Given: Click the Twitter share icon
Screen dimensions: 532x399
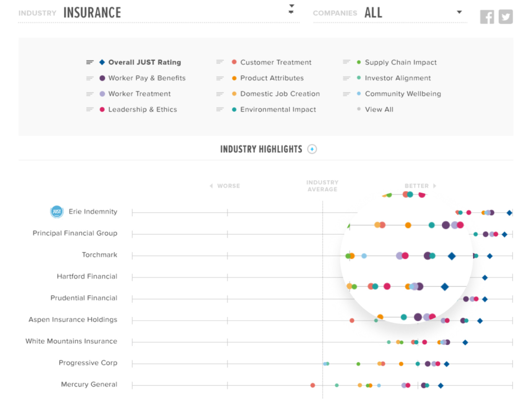Looking at the screenshot, I should point(505,16).
